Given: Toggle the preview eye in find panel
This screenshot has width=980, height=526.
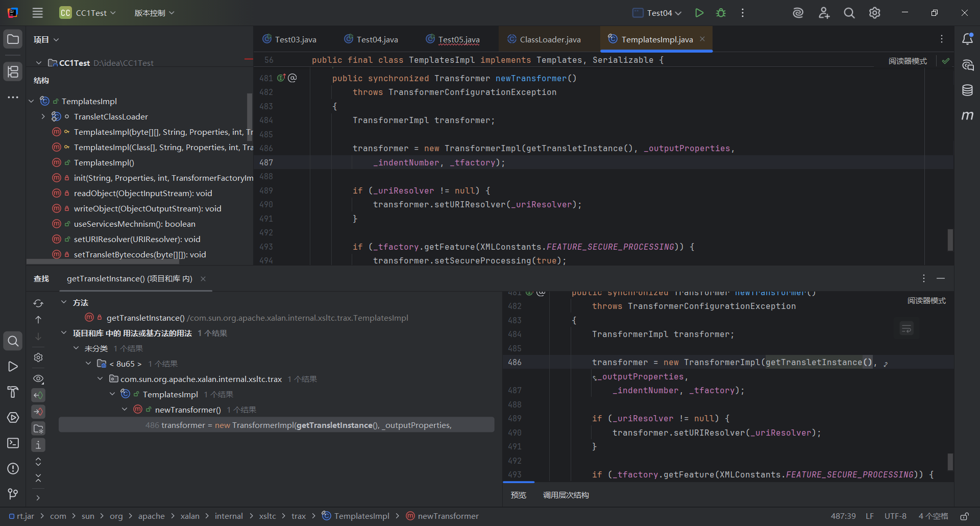Looking at the screenshot, I should click(x=38, y=379).
